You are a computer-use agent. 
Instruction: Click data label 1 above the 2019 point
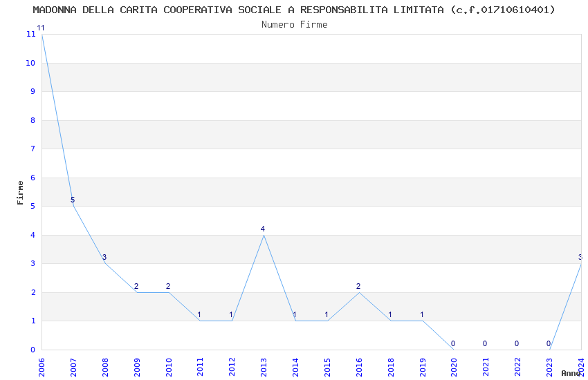pos(422,314)
